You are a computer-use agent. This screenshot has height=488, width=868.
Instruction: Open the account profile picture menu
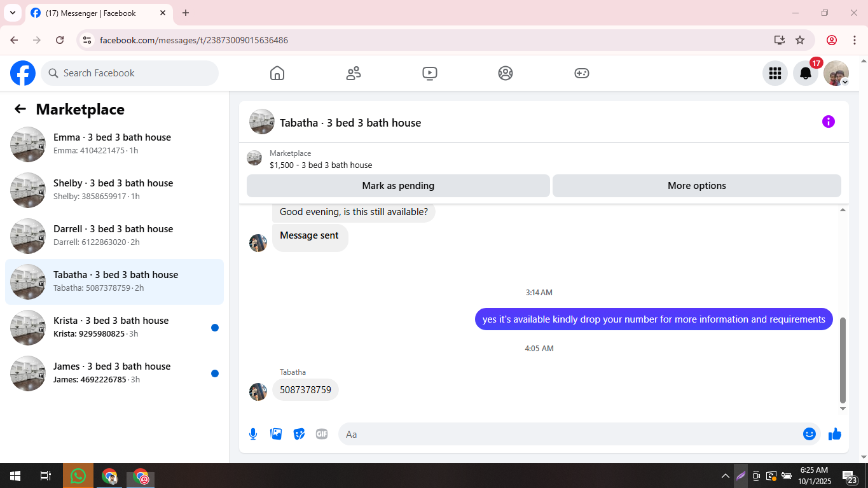coord(836,73)
